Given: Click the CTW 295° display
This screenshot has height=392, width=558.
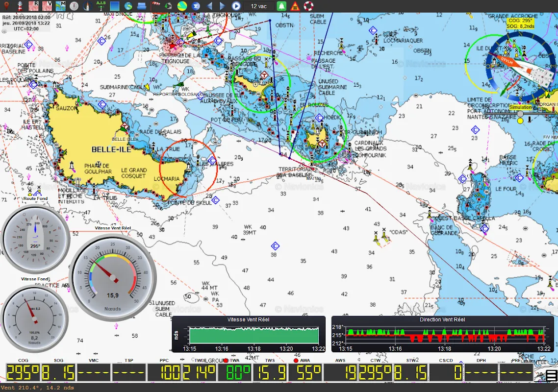Looking at the screenshot, I should [x=376, y=372].
